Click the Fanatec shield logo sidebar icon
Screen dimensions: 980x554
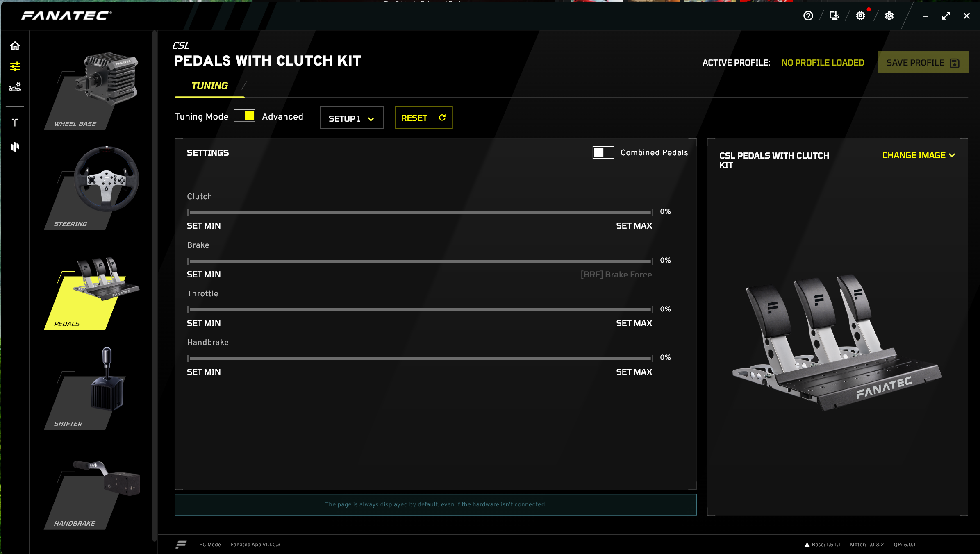pyautogui.click(x=15, y=147)
